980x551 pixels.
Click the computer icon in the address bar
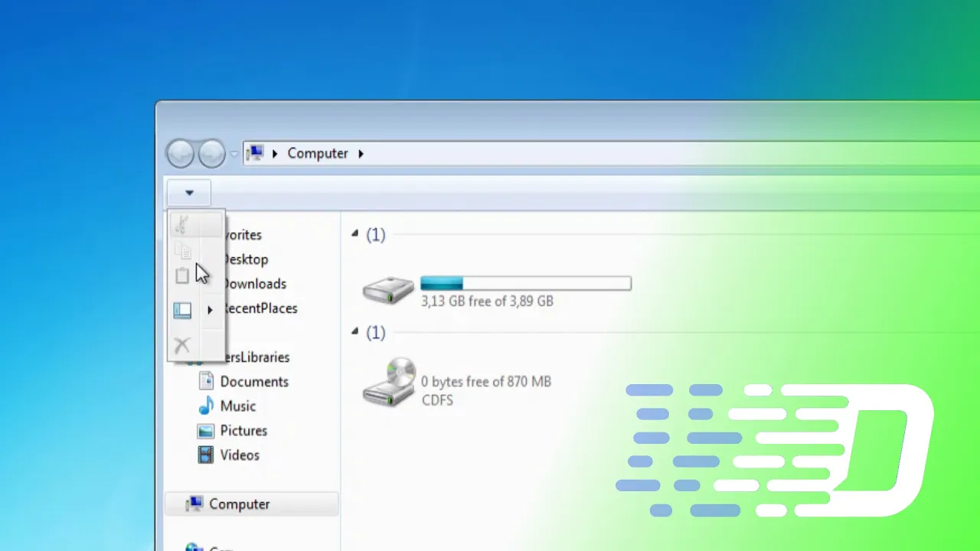pyautogui.click(x=256, y=153)
